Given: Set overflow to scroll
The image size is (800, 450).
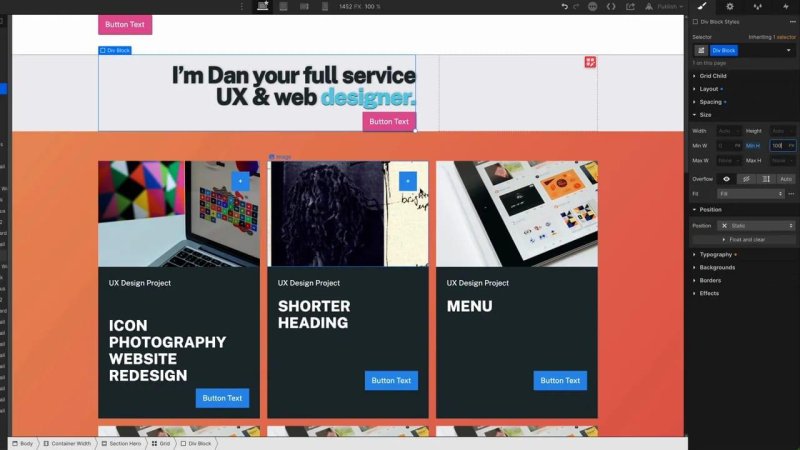Looking at the screenshot, I should click(x=766, y=179).
